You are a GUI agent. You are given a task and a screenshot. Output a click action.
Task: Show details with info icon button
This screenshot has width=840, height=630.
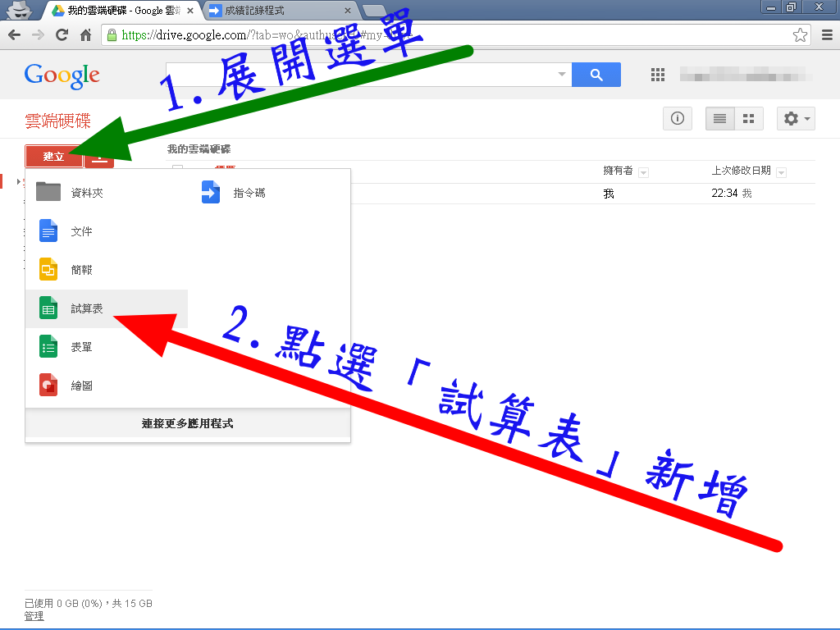pyautogui.click(x=677, y=118)
